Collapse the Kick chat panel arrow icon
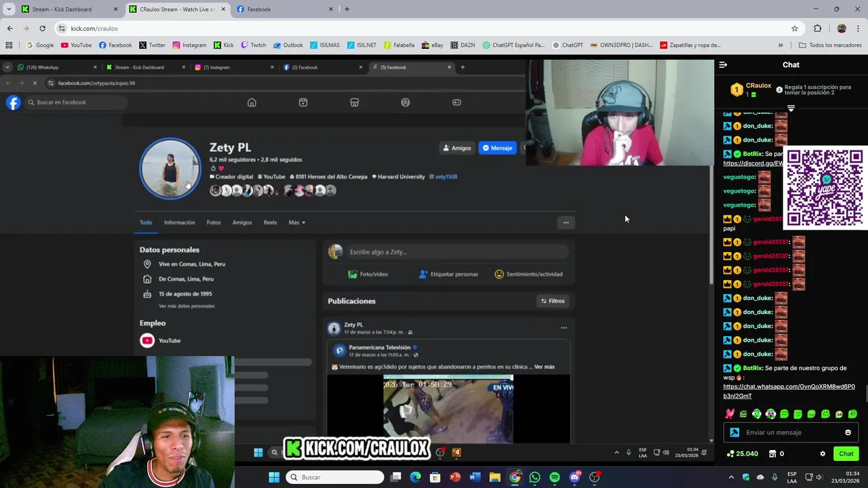868x488 pixels. click(x=723, y=65)
